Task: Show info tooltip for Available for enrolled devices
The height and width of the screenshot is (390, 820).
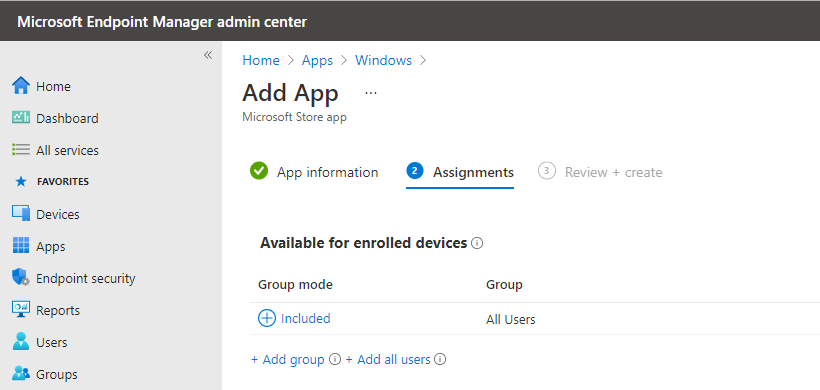Action: point(477,243)
